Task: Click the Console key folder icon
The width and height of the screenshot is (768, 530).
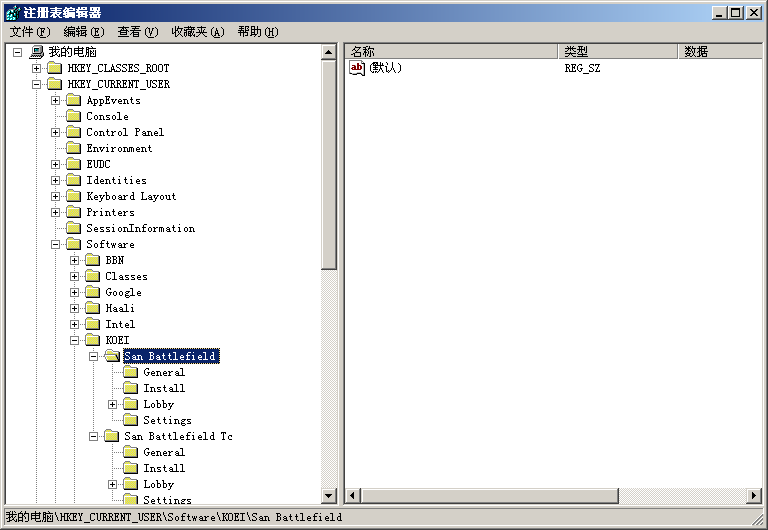Action: [x=73, y=116]
